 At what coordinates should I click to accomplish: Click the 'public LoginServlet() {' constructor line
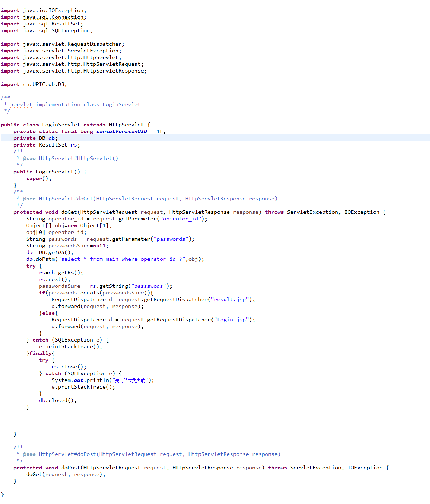pyautogui.click(x=50, y=172)
